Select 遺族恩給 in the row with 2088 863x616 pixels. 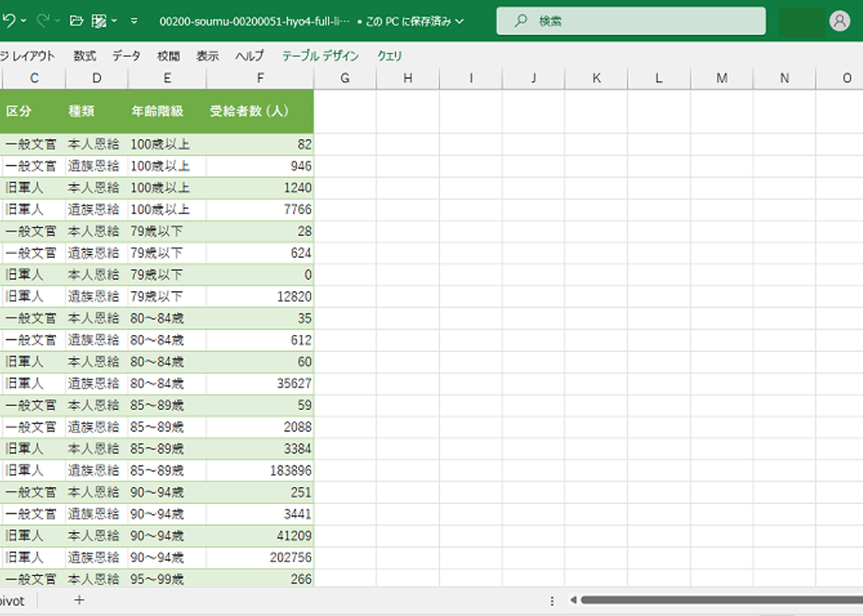click(x=97, y=427)
